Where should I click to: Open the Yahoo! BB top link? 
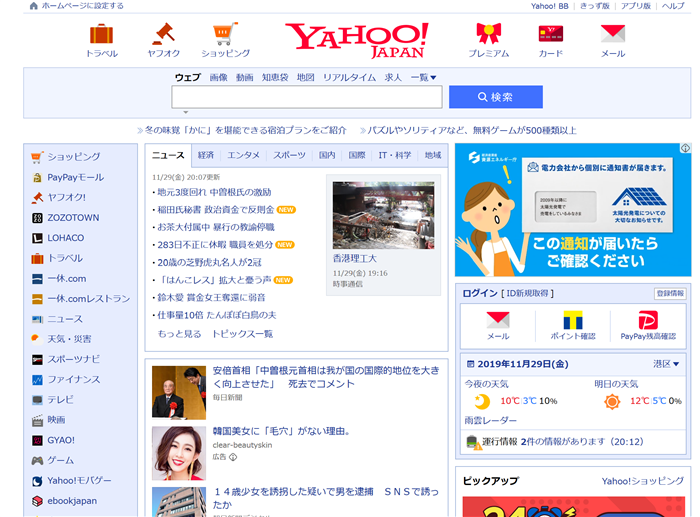coord(549,6)
